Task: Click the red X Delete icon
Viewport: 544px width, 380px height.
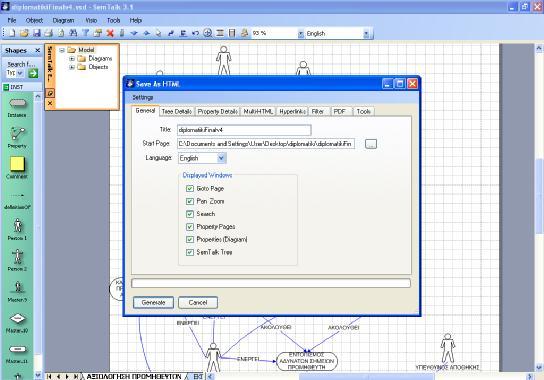Action: pyautogui.click(x=110, y=33)
